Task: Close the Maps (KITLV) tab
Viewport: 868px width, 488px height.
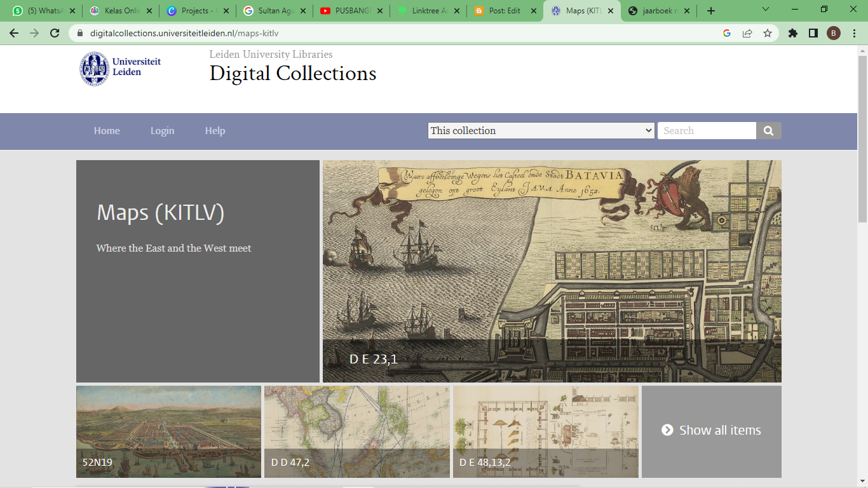Action: pyautogui.click(x=611, y=11)
